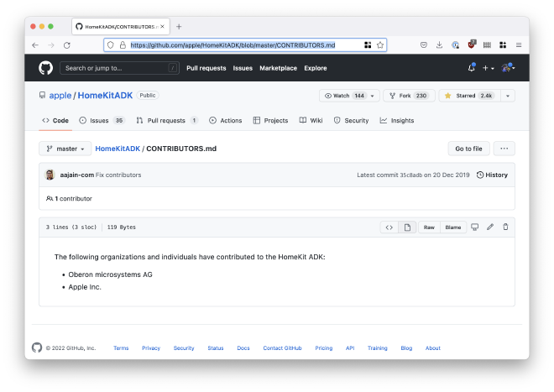Viewport: 554px width, 392px height.
Task: Display the source code view
Action: click(389, 227)
